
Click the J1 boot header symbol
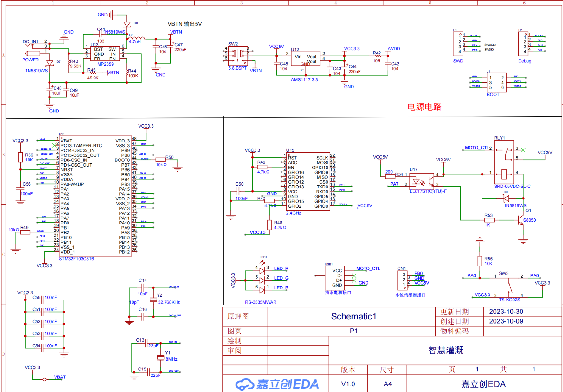[496, 82]
